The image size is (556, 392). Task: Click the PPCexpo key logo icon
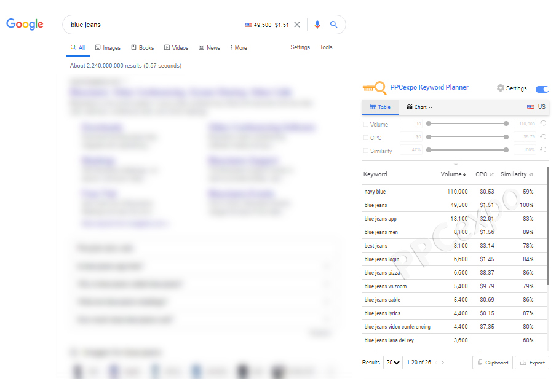375,87
